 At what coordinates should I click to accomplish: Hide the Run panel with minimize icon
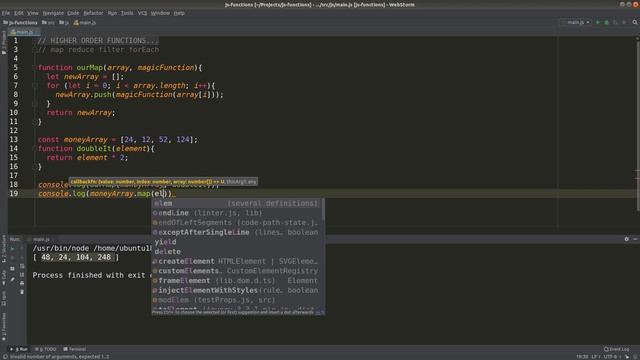[635, 239]
